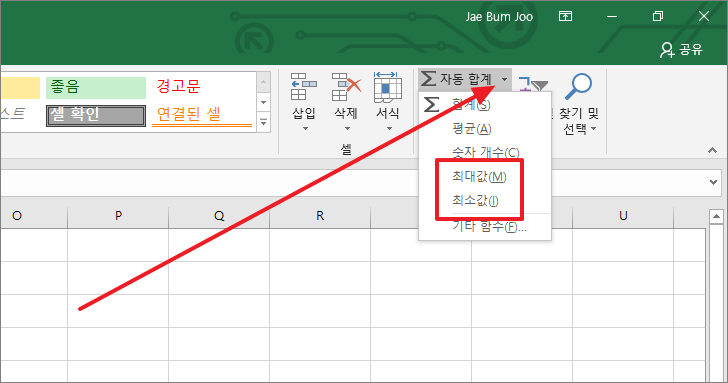The image size is (728, 383).
Task: Click the Find & Select magnifier icon
Action: click(x=578, y=86)
